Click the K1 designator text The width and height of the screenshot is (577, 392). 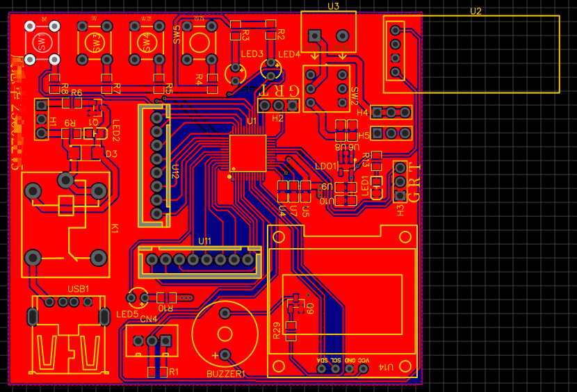point(115,228)
